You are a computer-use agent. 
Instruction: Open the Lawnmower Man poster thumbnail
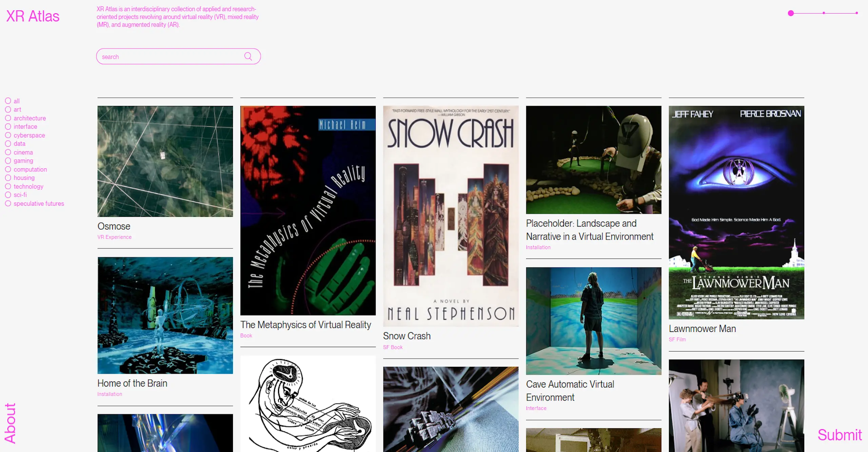tap(736, 212)
